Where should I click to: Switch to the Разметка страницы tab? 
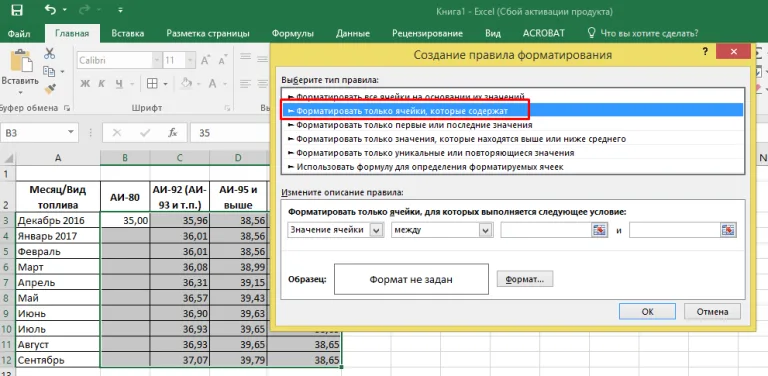click(x=208, y=33)
